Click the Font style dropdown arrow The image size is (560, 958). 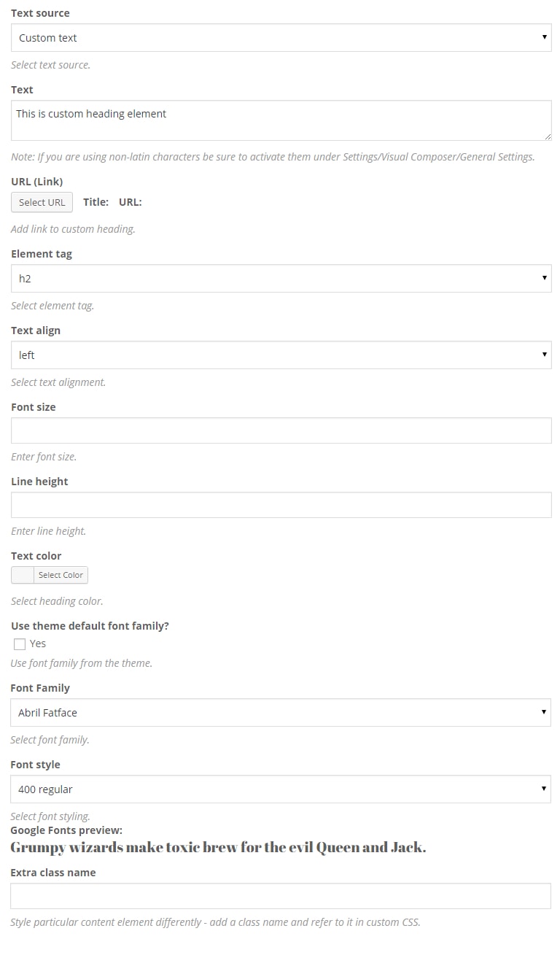tap(543, 789)
